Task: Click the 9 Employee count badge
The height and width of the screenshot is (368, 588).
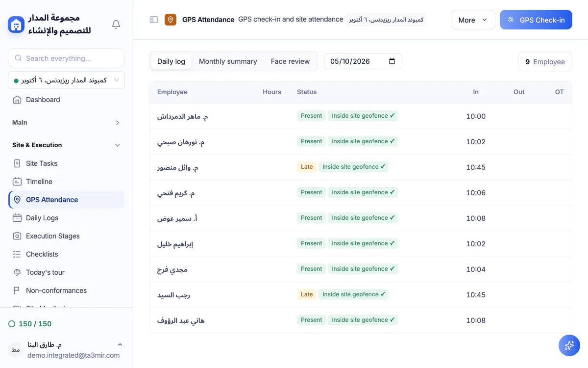Action: point(545,61)
